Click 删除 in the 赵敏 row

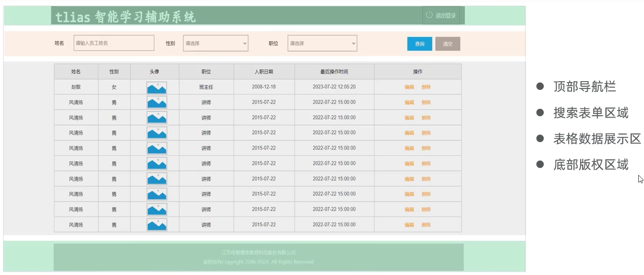426,87
